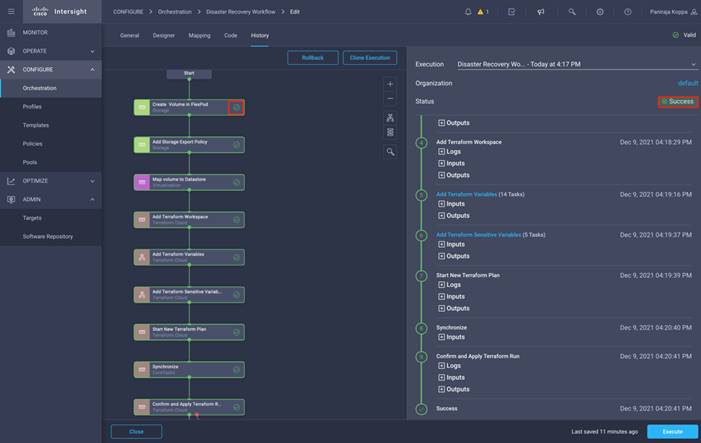701x443 pixels.
Task: Zoom out on workflow canvas with minus
Action: [390, 98]
